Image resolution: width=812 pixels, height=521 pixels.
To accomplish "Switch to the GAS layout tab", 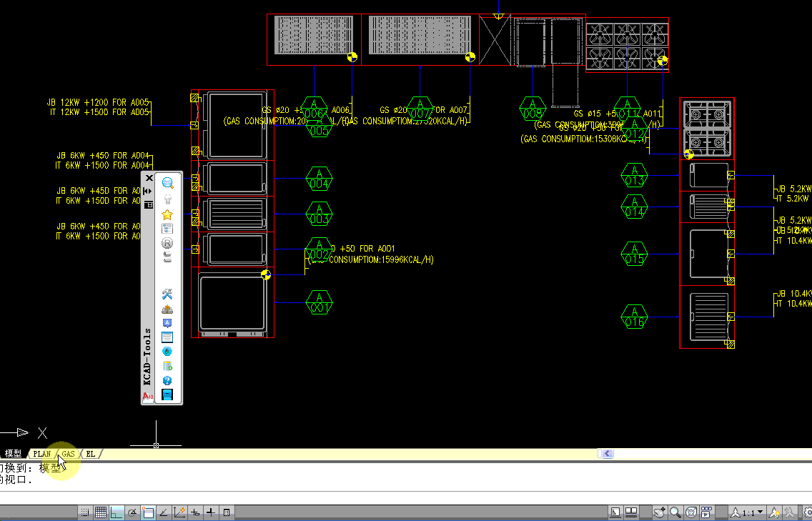I will [68, 454].
